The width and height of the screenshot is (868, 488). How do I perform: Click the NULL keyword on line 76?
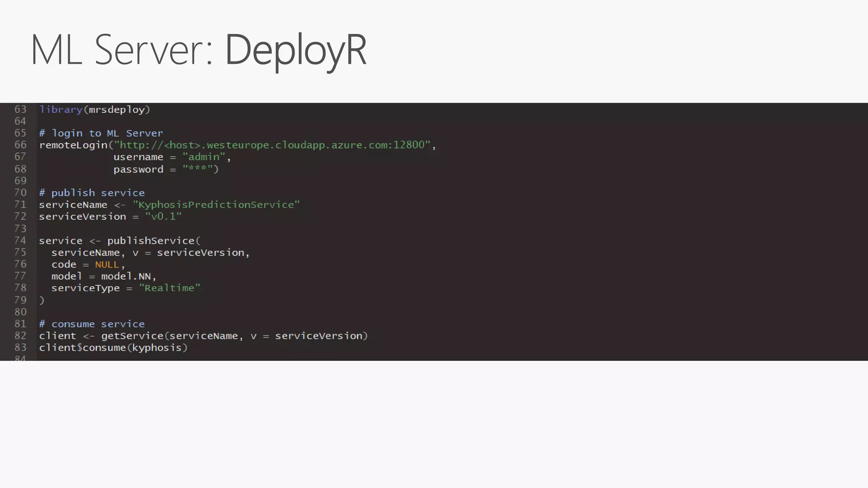(107, 265)
